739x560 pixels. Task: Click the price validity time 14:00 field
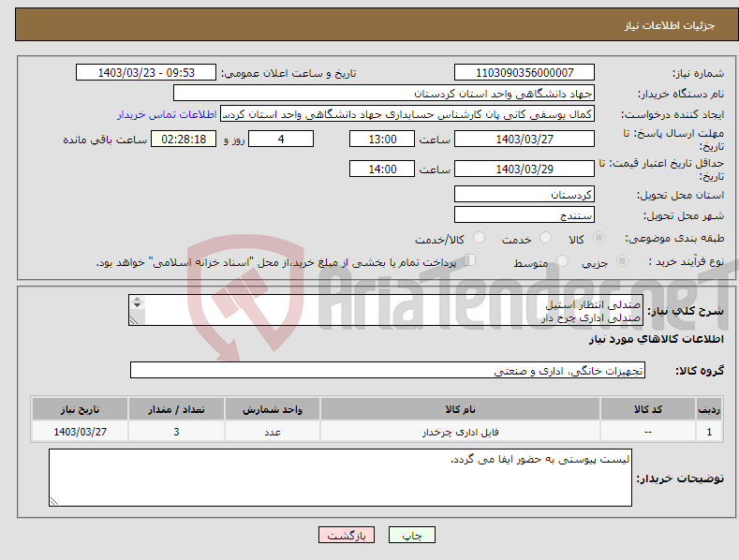(382, 169)
